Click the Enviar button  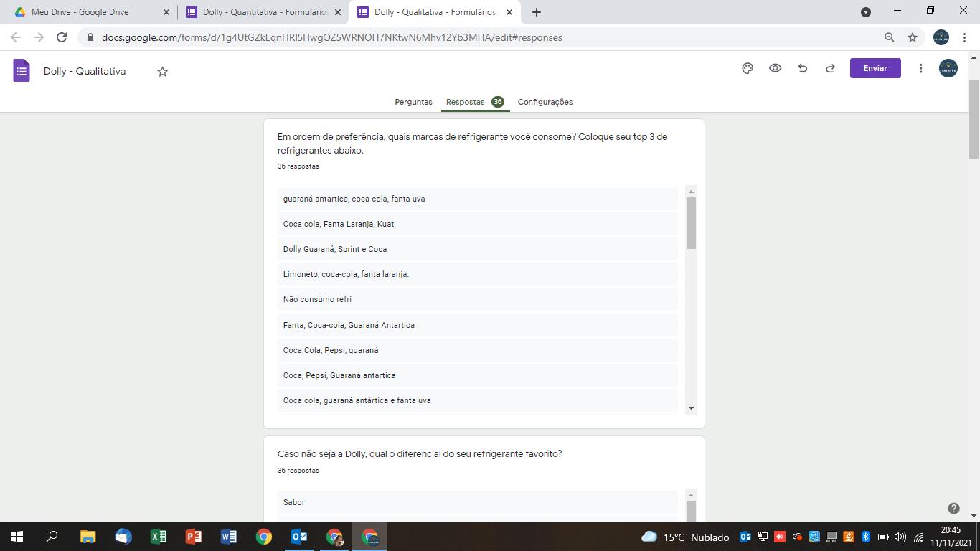tap(875, 68)
